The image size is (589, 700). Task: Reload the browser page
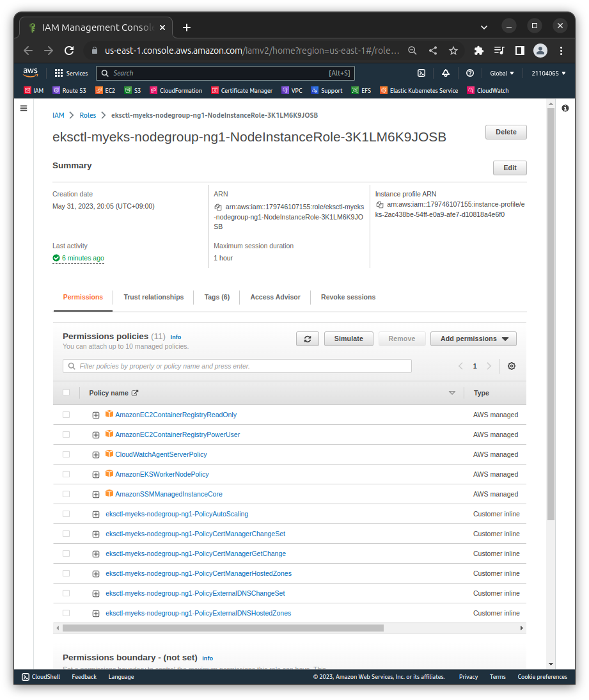pyautogui.click(x=69, y=51)
